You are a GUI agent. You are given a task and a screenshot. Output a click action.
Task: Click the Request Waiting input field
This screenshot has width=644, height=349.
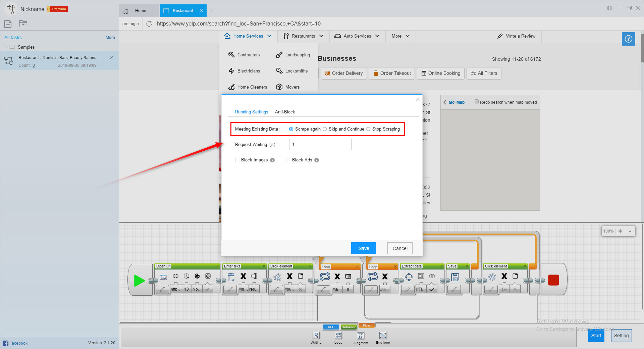pyautogui.click(x=320, y=144)
